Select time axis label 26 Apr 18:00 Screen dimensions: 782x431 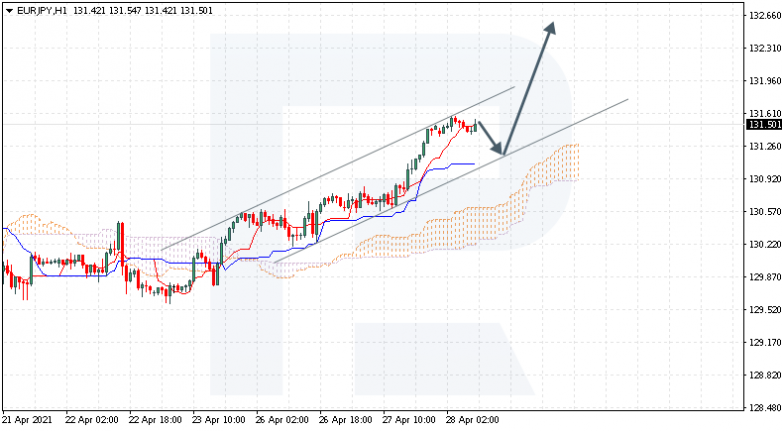pos(345,420)
